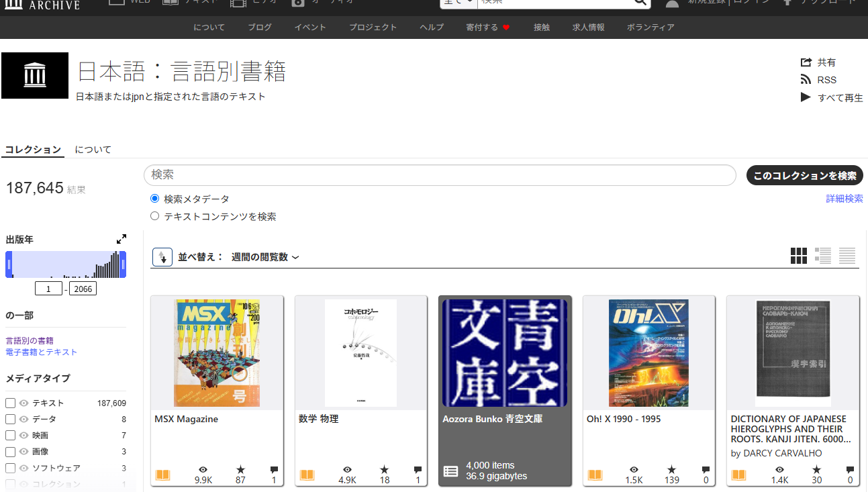Focus the end year field showing 2066
Viewport: 868px width, 492px height.
(83, 289)
